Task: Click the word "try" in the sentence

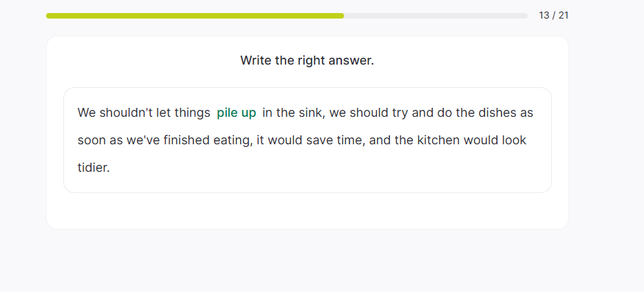Action: click(x=400, y=113)
